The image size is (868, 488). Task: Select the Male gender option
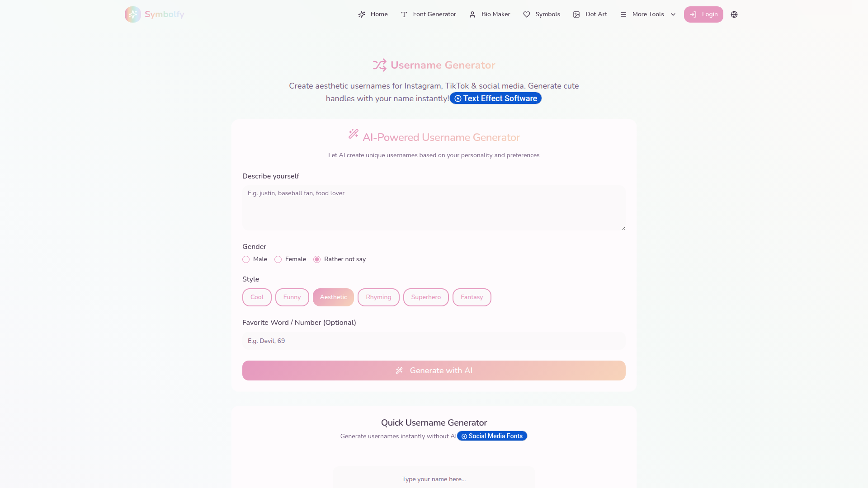(x=246, y=259)
